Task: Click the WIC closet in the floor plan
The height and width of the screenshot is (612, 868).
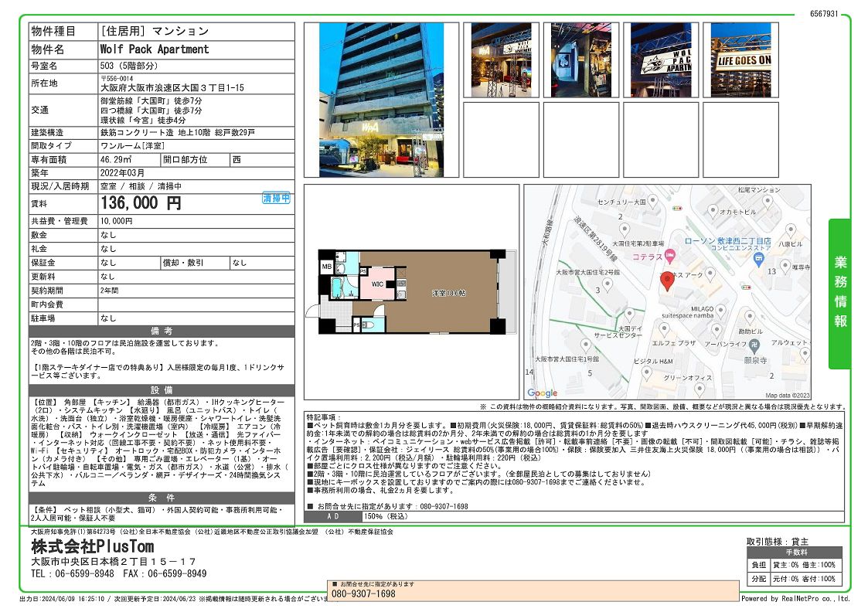Action: coord(377,284)
